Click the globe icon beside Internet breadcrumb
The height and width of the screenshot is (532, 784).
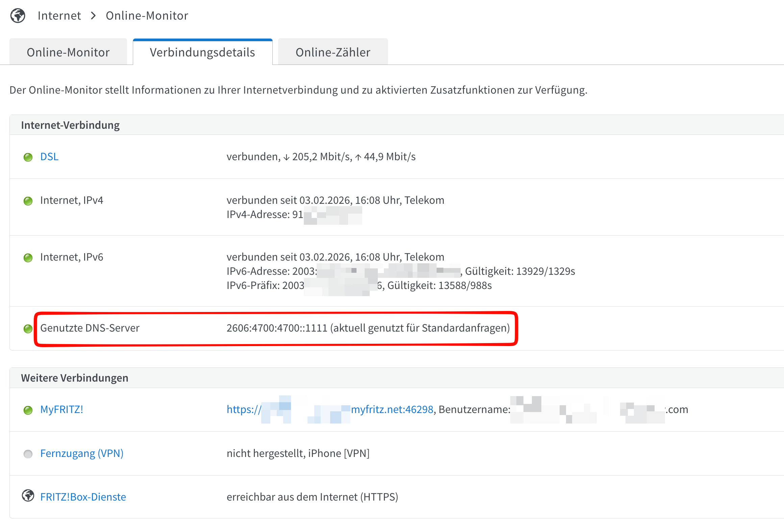click(18, 16)
